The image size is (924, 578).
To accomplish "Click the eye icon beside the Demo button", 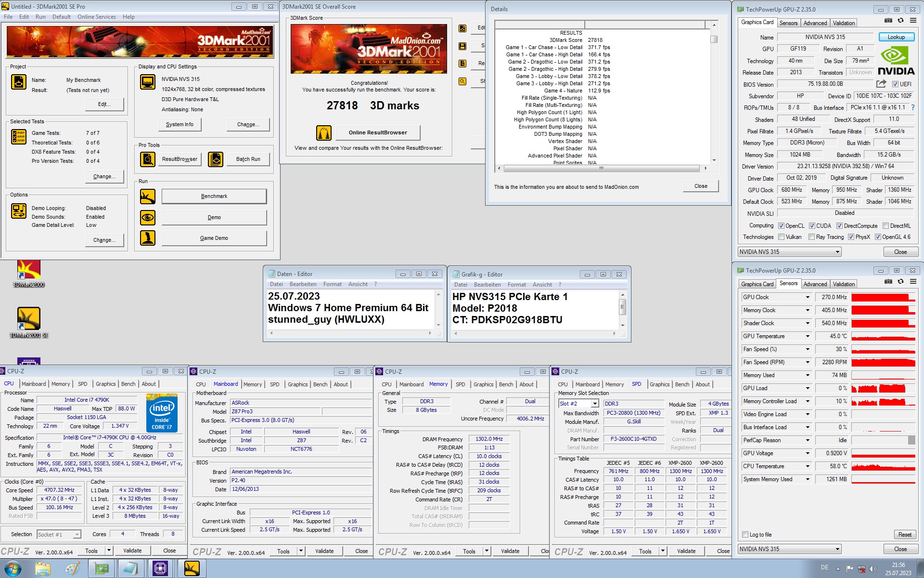I will tap(148, 218).
